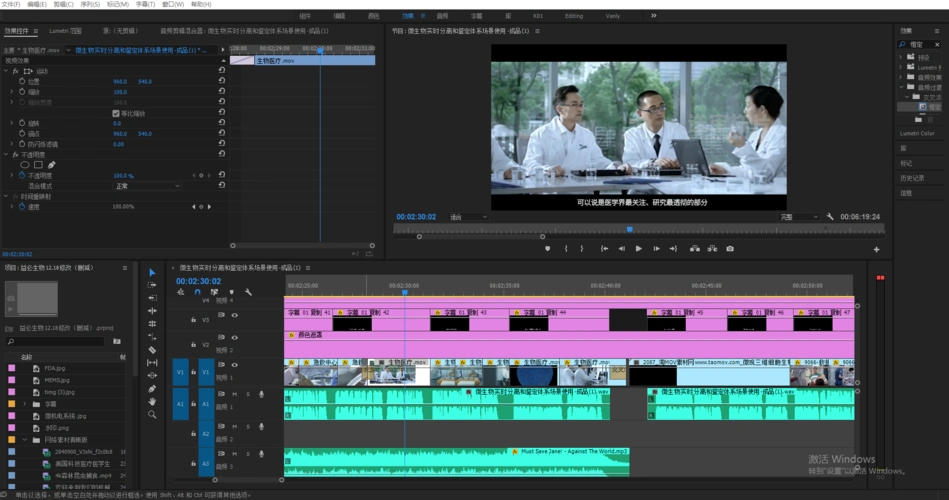949x500 pixels.
Task: Select the Razor tool in the timeline toolbar
Action: tap(152, 350)
